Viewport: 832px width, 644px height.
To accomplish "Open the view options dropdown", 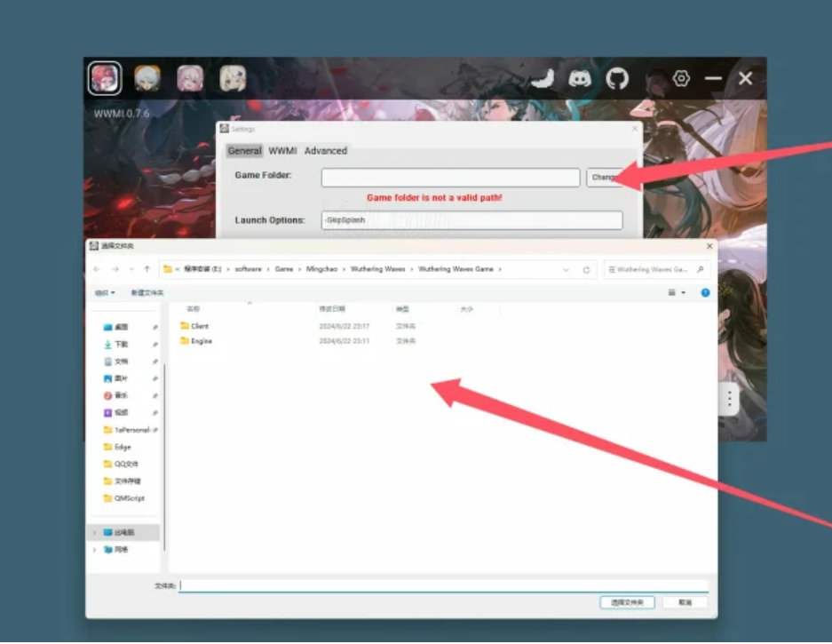I will (x=676, y=292).
